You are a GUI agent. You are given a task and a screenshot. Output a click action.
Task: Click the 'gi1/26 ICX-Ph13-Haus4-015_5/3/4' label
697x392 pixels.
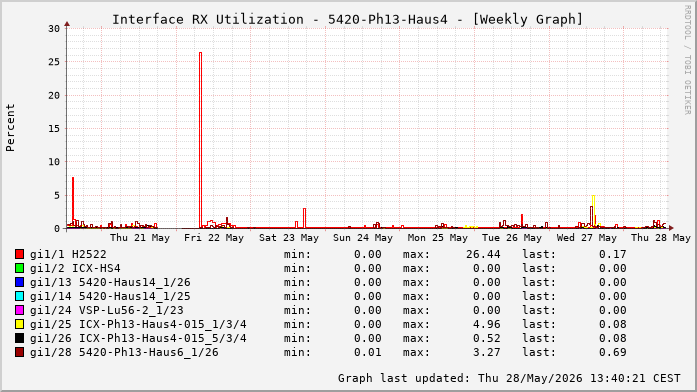tap(138, 338)
